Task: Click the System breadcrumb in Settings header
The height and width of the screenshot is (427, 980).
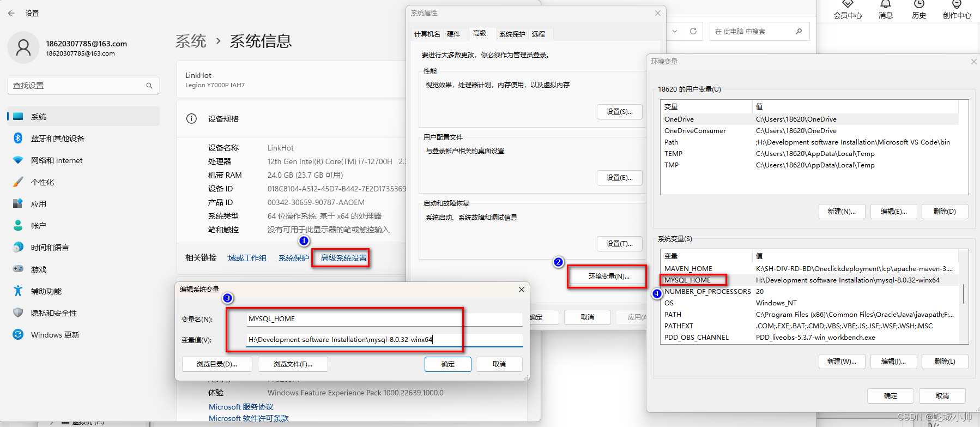Action: [x=191, y=41]
